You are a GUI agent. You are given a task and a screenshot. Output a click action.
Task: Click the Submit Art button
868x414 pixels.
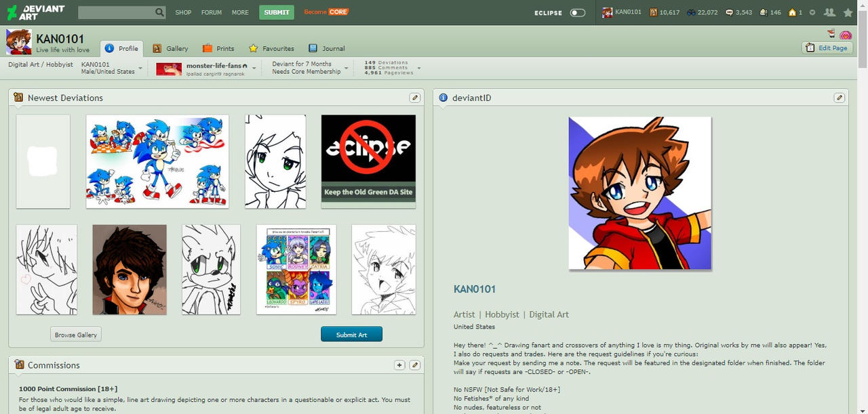[351, 335]
